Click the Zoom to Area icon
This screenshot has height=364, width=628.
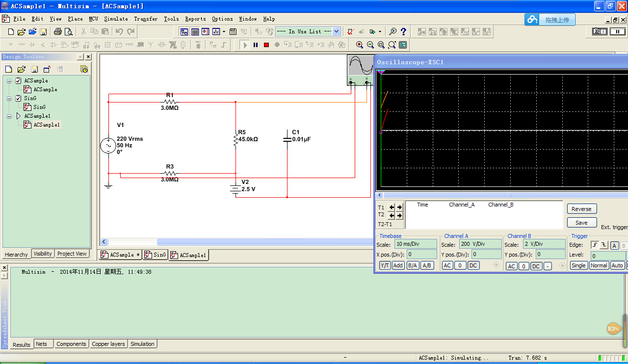click(x=381, y=45)
